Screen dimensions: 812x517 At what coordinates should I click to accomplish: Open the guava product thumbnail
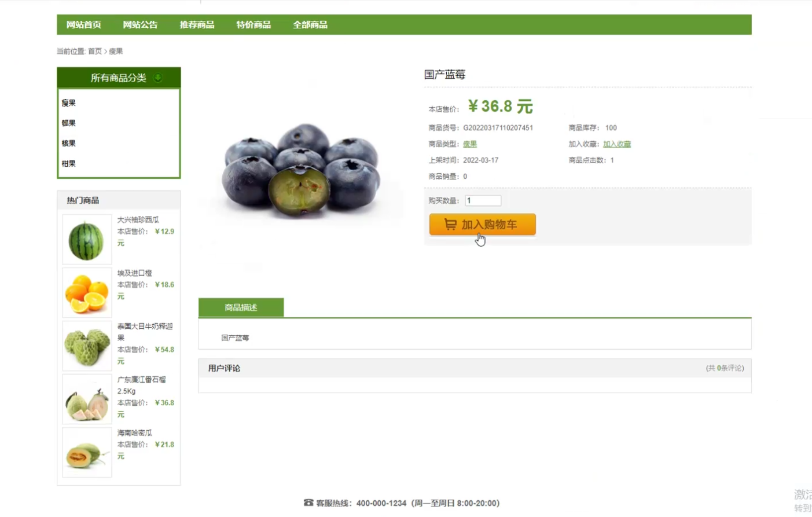point(87,399)
